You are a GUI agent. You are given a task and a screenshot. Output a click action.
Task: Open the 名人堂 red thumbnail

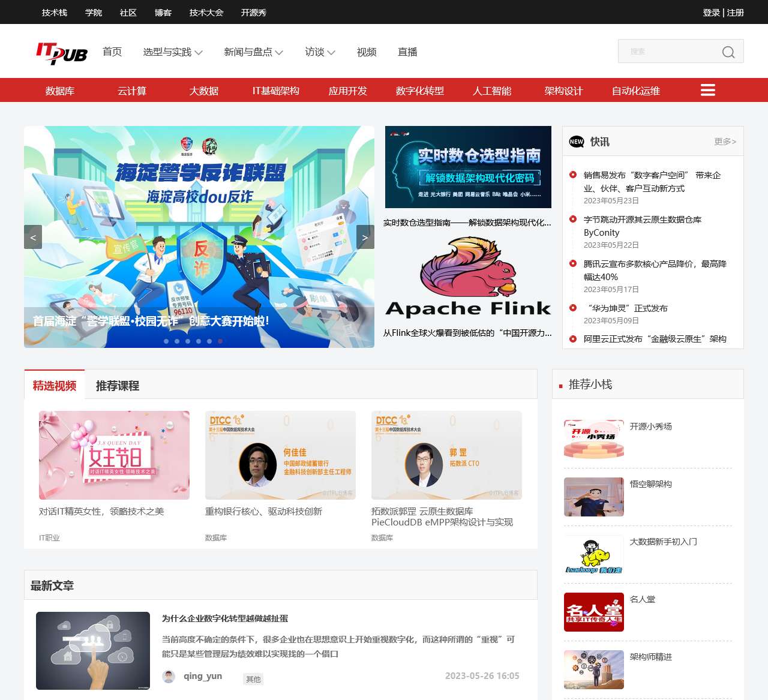tap(594, 612)
